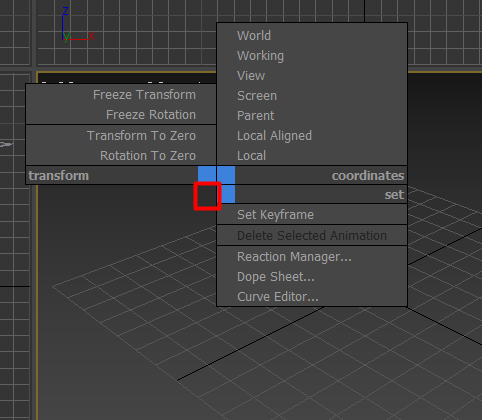Select Local Aligned coordinates
Image resolution: width=482 pixels, height=420 pixels.
click(x=312, y=136)
